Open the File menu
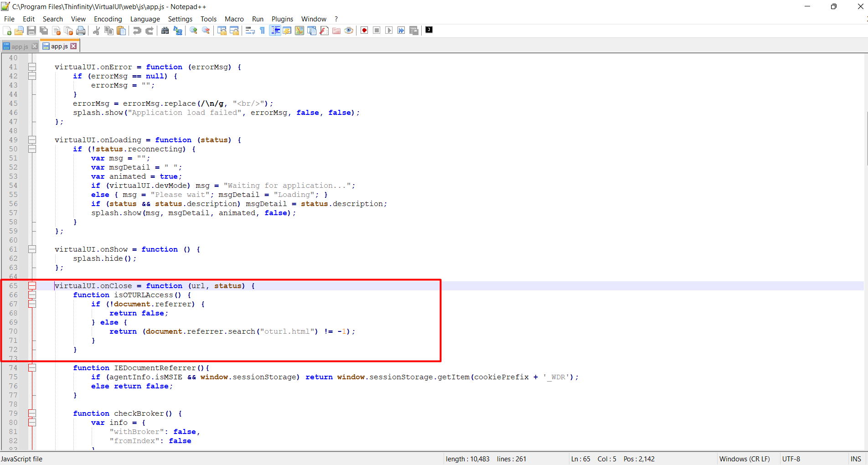 pyautogui.click(x=9, y=19)
